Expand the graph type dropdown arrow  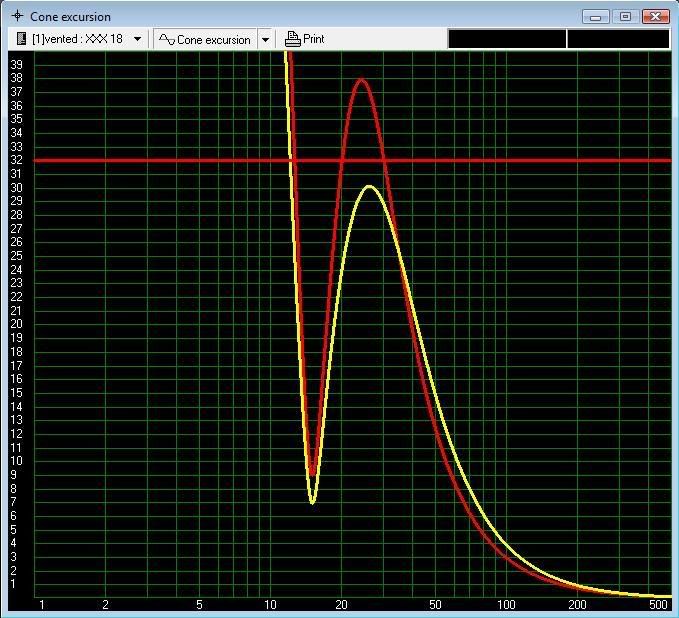(265, 39)
